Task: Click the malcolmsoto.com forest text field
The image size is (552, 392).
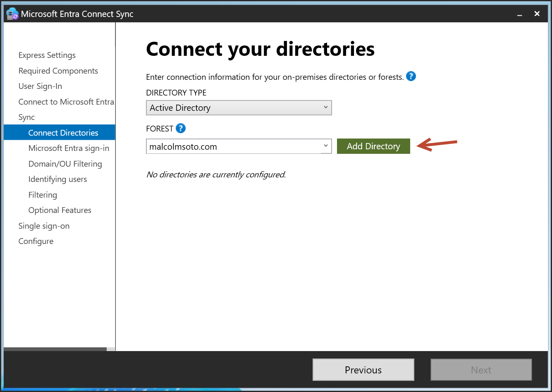Action: click(x=234, y=146)
